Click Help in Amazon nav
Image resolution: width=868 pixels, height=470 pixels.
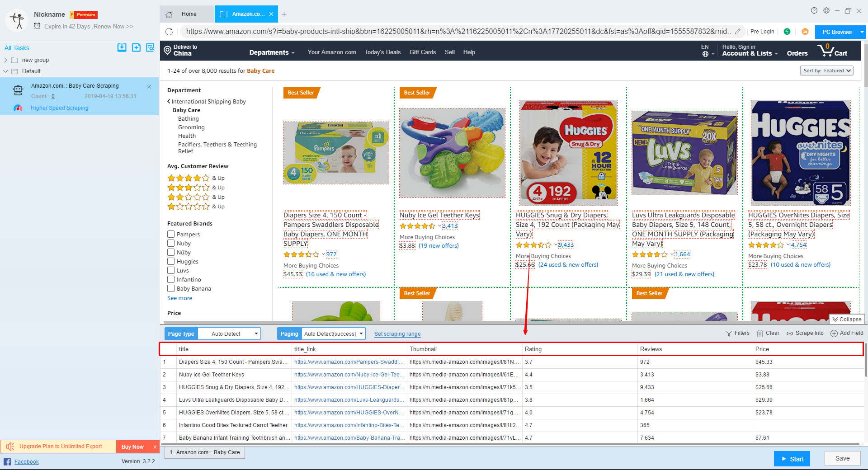469,52
